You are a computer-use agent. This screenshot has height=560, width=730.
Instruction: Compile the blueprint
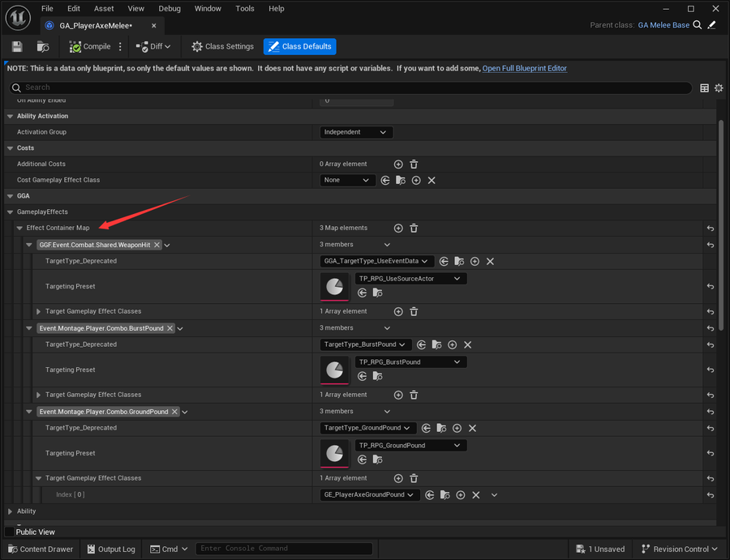(90, 46)
